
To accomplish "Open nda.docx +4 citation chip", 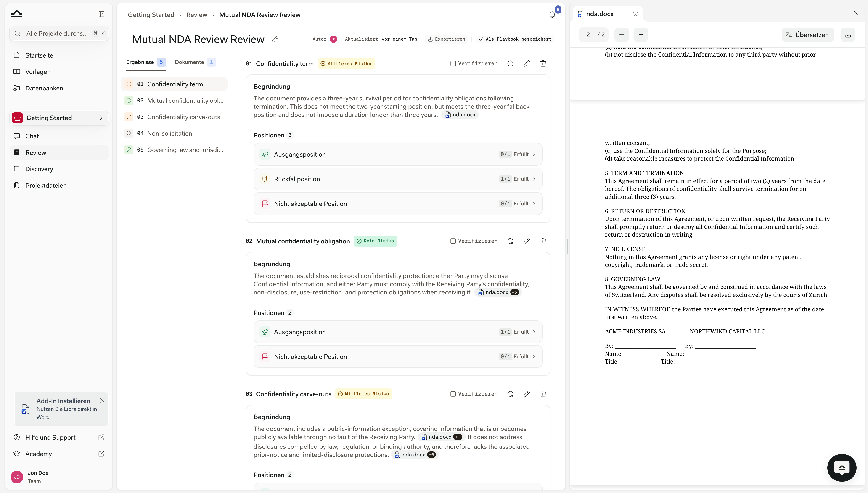I will (415, 455).
